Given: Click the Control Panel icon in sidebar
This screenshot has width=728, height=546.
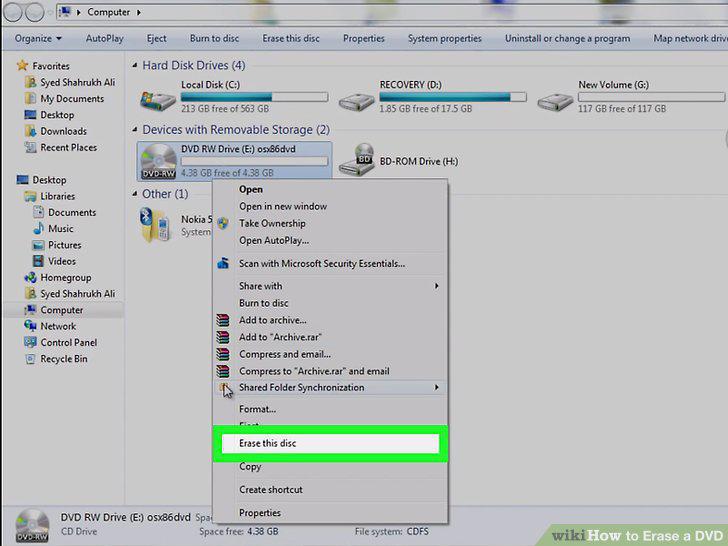Looking at the screenshot, I should (30, 342).
